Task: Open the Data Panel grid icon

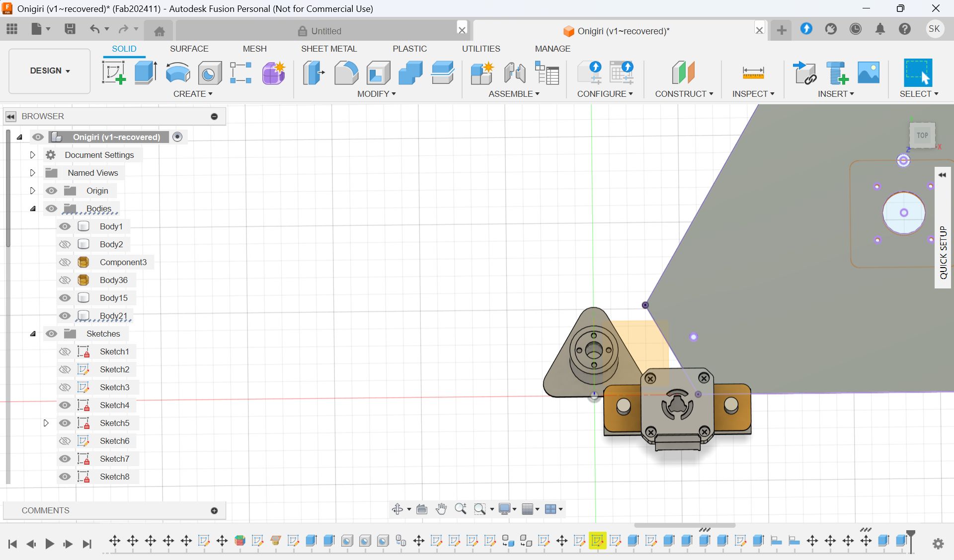Action: pyautogui.click(x=12, y=29)
